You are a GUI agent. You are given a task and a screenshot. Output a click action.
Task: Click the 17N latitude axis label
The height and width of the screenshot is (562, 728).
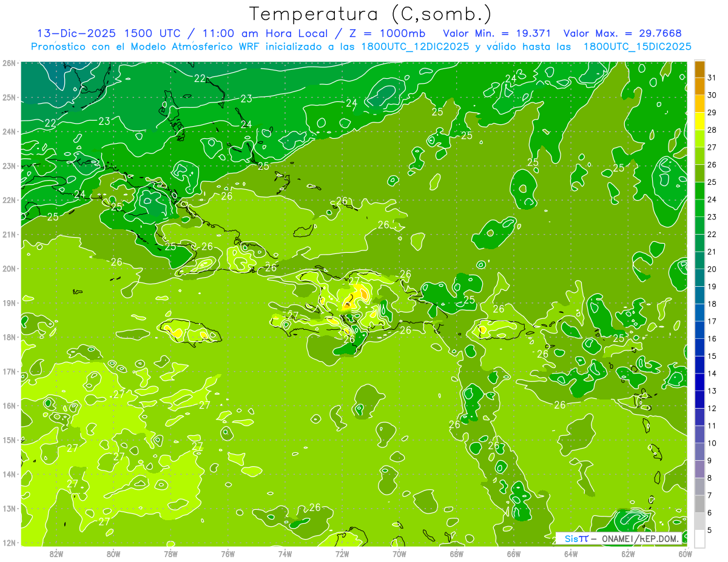[x=9, y=371]
